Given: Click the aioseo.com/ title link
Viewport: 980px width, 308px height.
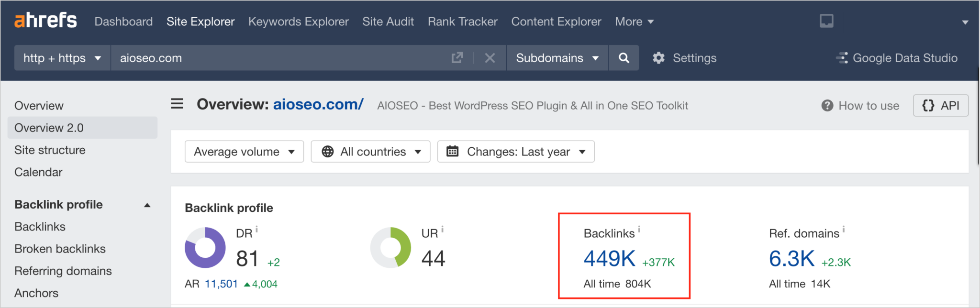Looking at the screenshot, I should tap(318, 104).
